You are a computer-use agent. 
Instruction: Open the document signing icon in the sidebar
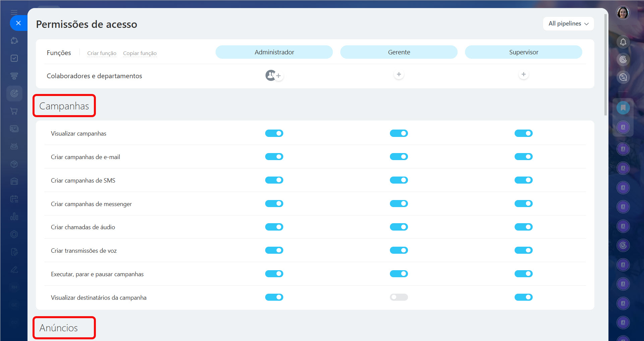[x=14, y=252]
